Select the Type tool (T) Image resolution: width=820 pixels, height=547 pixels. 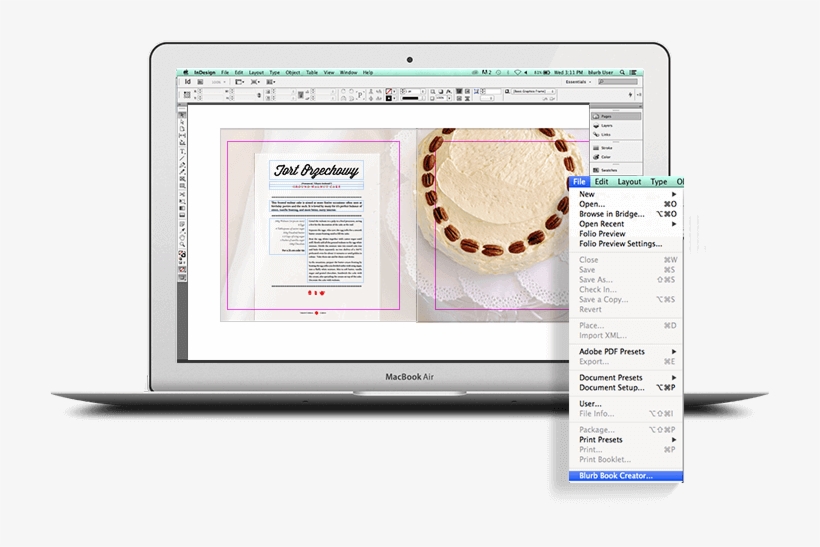(182, 151)
